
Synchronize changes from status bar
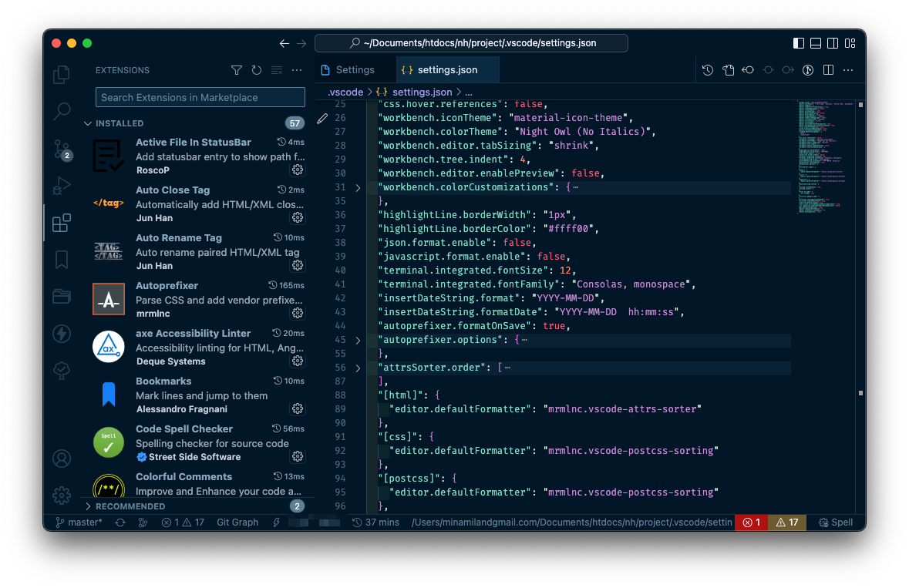click(120, 522)
